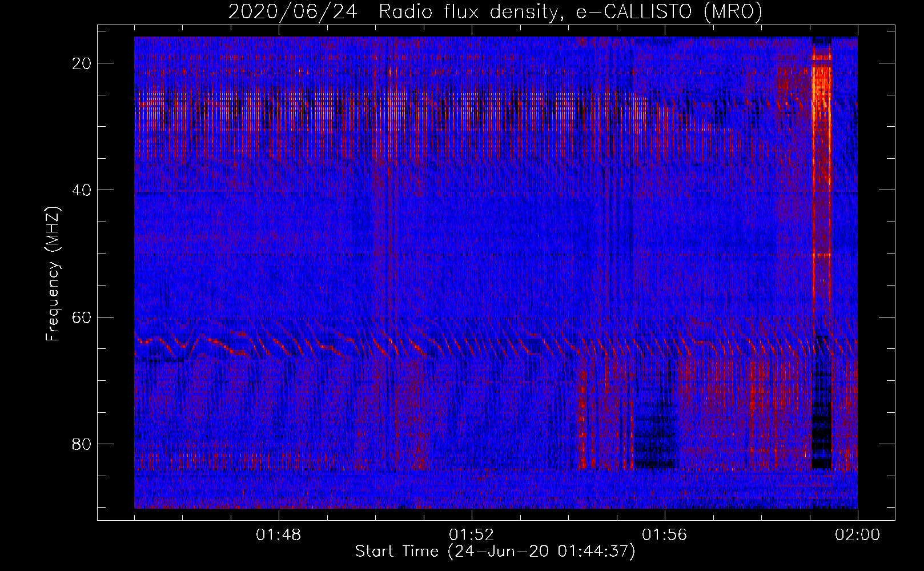Image resolution: width=924 pixels, height=571 pixels.
Task: Click the 60 MHz frequency tick label
Action: pyautogui.click(x=82, y=317)
